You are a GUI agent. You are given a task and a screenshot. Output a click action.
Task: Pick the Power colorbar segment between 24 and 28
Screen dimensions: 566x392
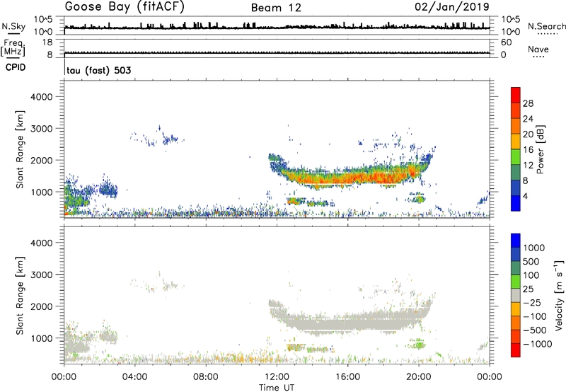coord(516,110)
